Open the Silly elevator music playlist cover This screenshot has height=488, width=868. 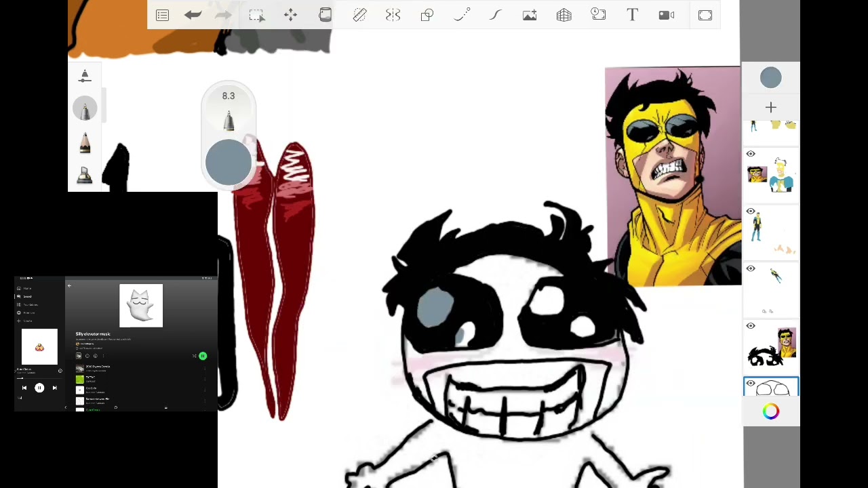(x=141, y=306)
